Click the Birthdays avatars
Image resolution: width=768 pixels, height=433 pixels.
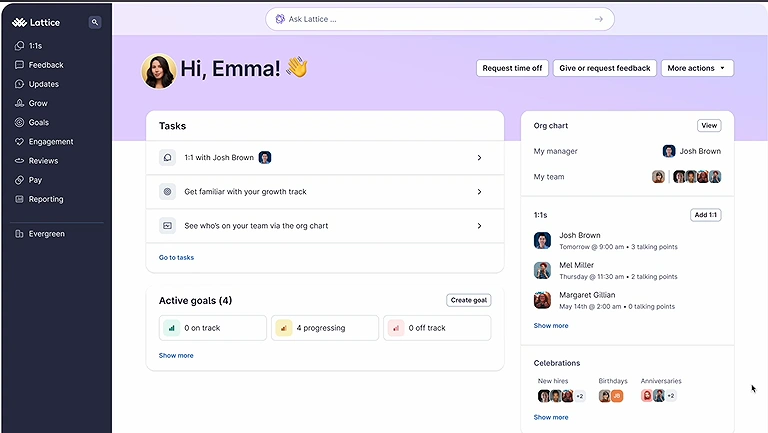coord(611,396)
